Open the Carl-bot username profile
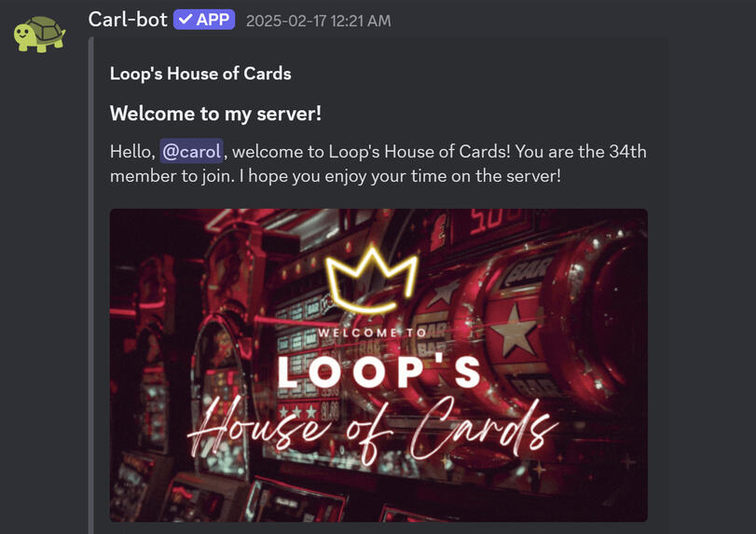Screen dimensions: 756x534 [128, 20]
